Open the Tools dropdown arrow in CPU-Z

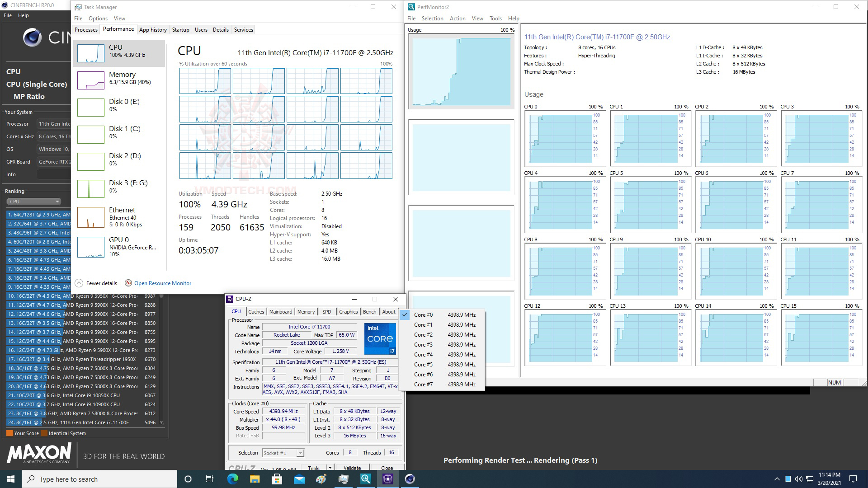(x=330, y=467)
